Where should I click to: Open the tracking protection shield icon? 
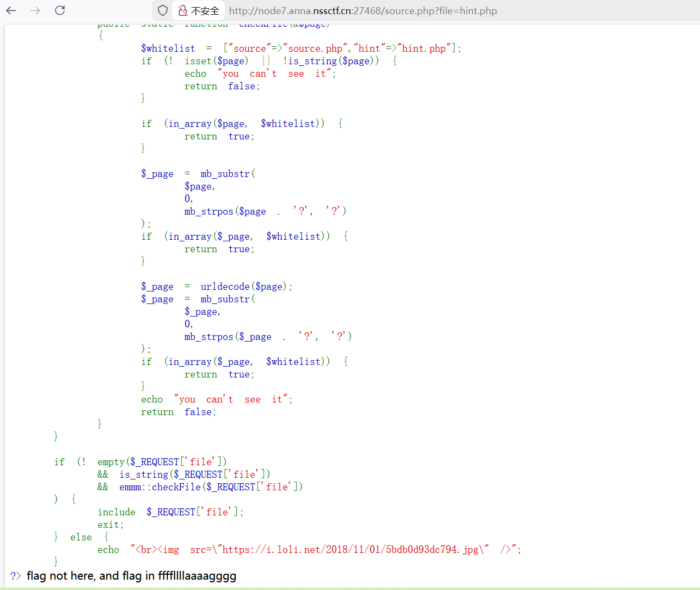pyautogui.click(x=162, y=10)
